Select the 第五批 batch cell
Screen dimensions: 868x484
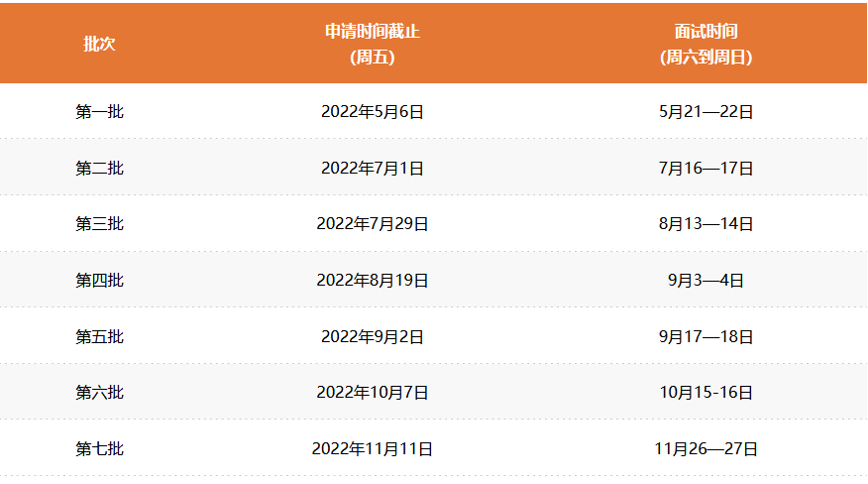pos(99,337)
